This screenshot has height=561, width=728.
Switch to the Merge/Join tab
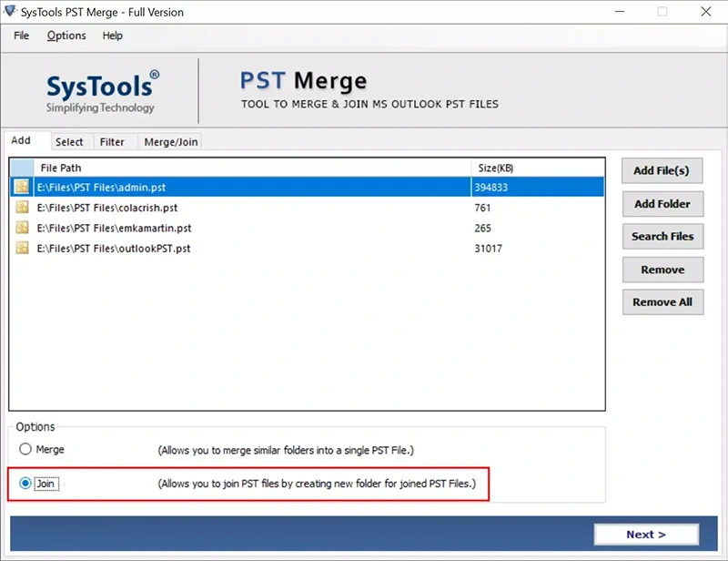click(170, 142)
